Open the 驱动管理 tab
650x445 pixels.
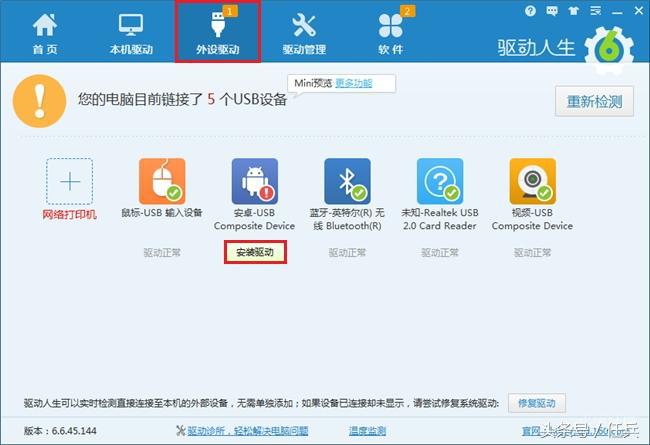(304, 34)
